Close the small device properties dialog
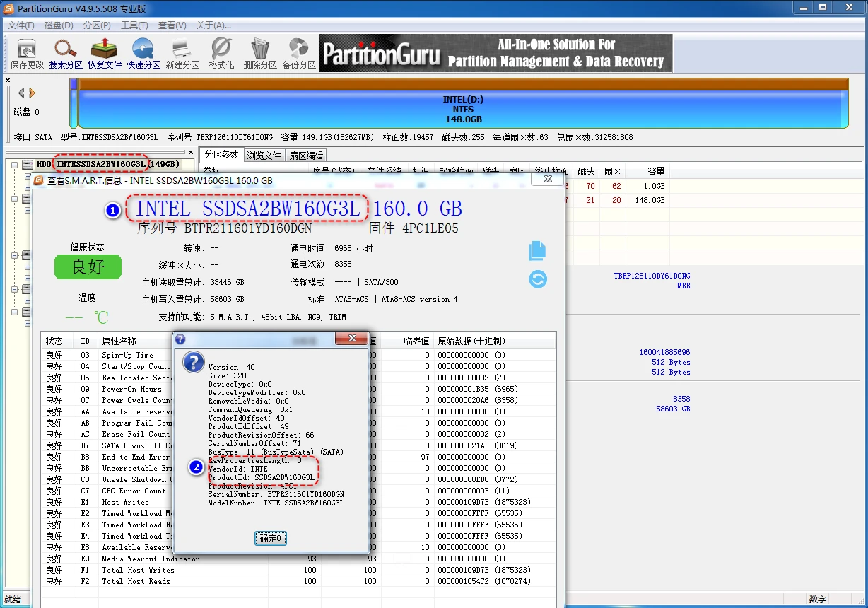Screen dimensions: 868x608 pyautogui.click(x=351, y=339)
